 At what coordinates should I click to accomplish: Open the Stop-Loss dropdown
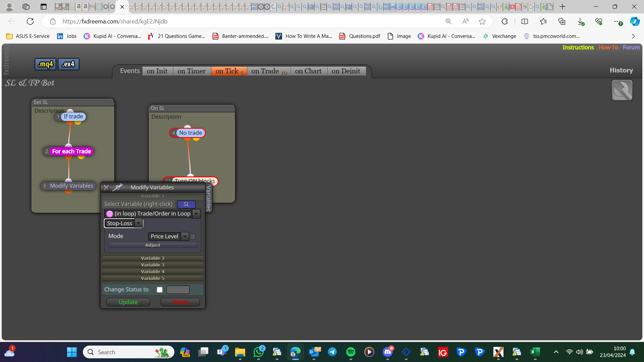[x=139, y=223]
